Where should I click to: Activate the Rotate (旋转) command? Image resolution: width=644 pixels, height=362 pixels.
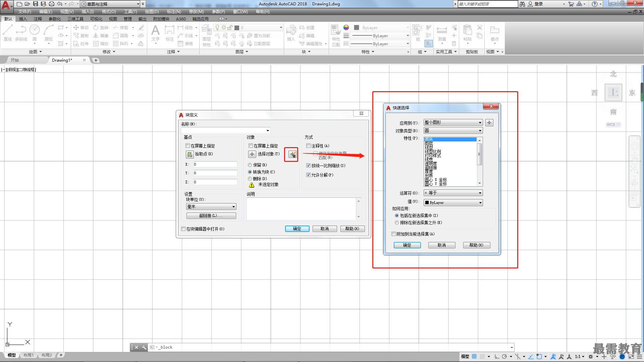(x=101, y=27)
